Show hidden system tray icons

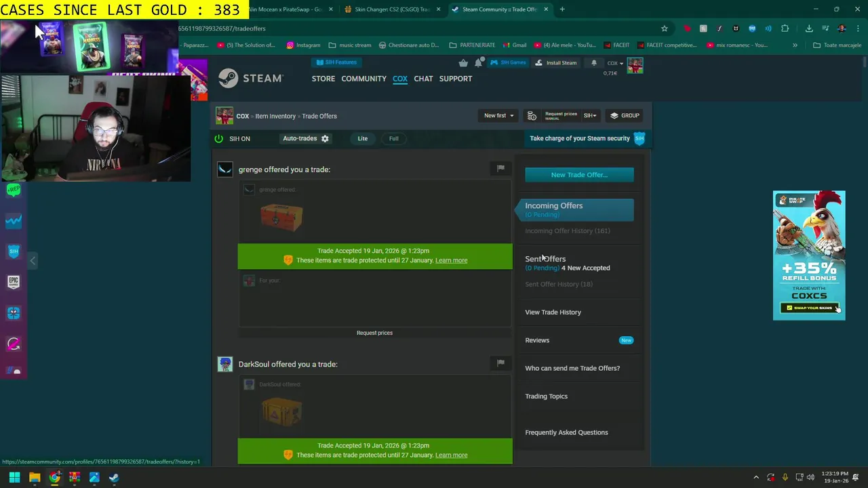(756, 478)
